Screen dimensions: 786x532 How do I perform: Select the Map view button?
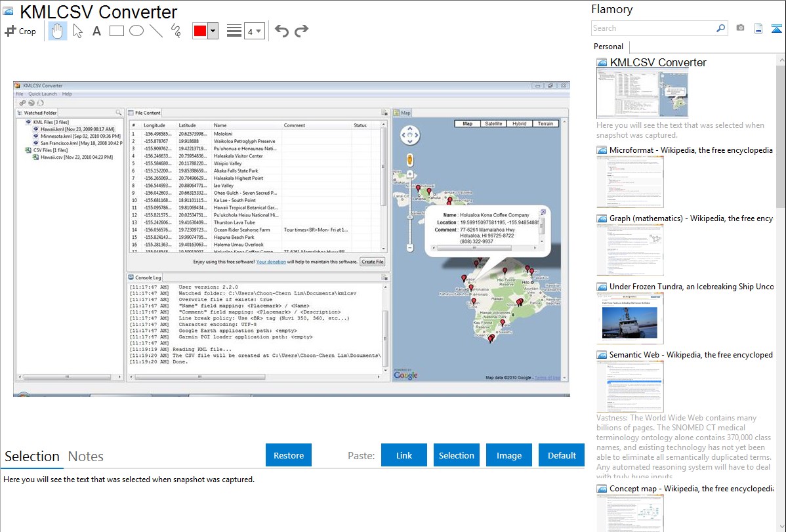click(x=467, y=123)
